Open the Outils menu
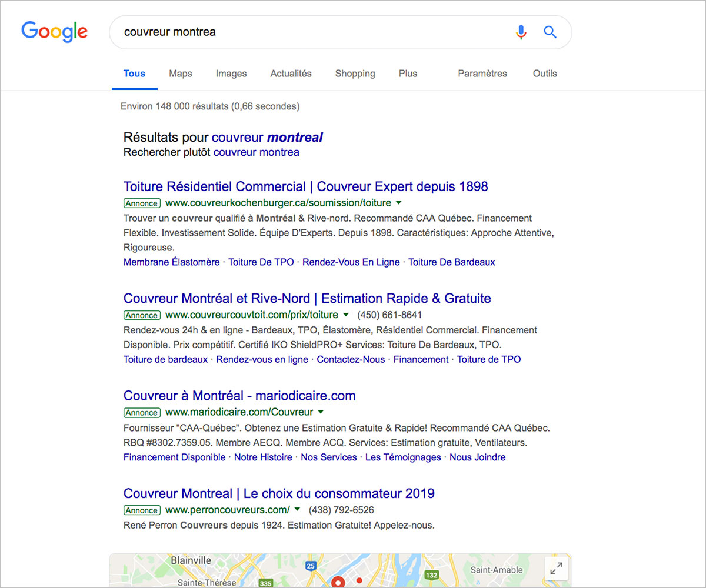Image resolution: width=706 pixels, height=588 pixels. click(544, 73)
